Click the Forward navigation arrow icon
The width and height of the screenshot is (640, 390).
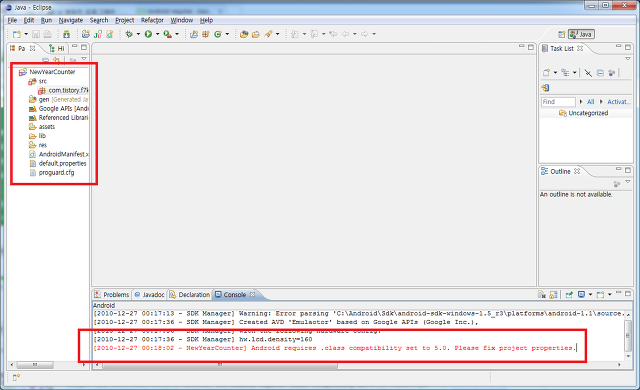[364, 34]
